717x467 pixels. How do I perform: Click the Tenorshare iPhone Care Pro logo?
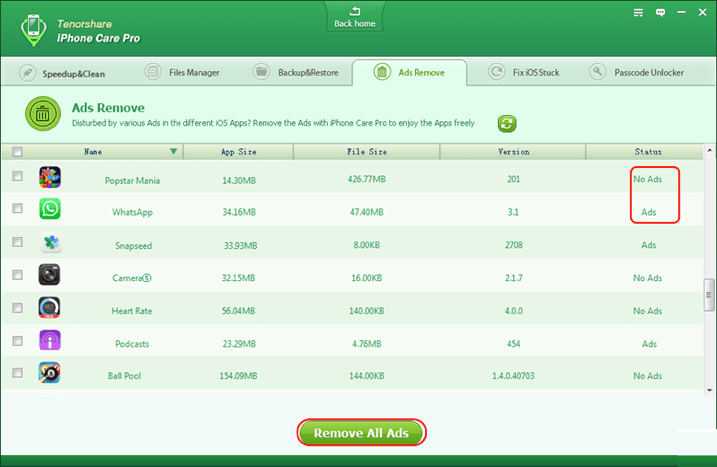[x=33, y=30]
